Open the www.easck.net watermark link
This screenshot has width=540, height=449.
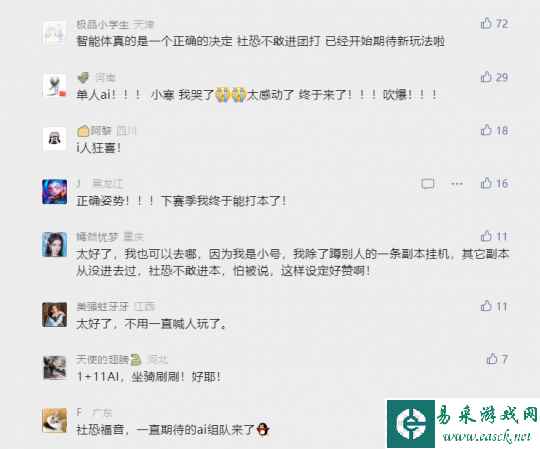tap(487, 437)
